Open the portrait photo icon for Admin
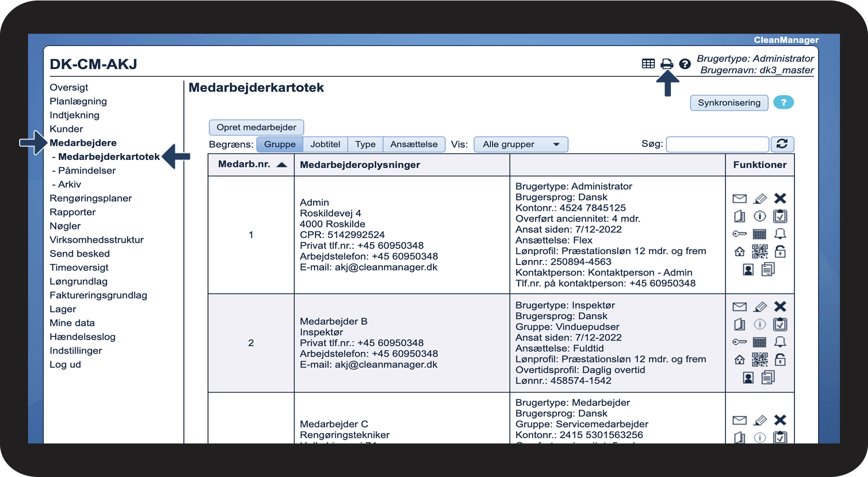Screen dimensions: 868x477 pos(748,270)
